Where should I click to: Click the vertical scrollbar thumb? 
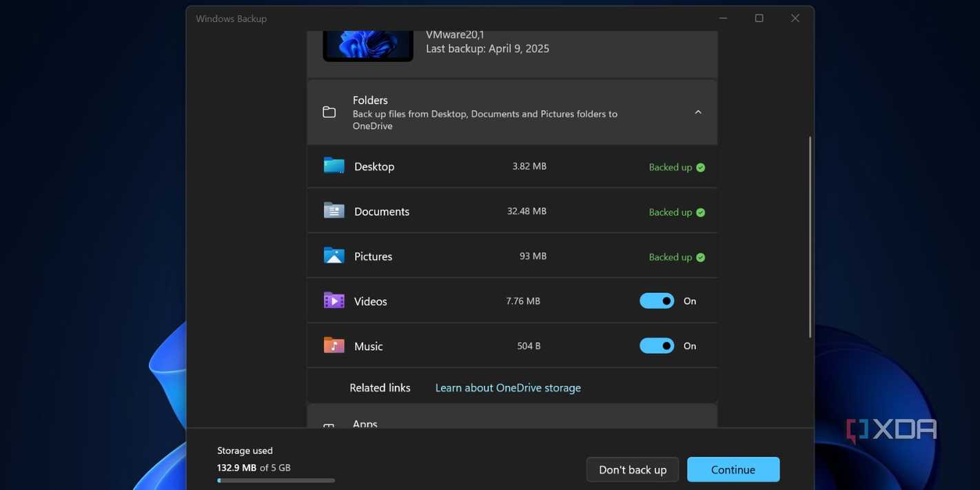(810, 236)
